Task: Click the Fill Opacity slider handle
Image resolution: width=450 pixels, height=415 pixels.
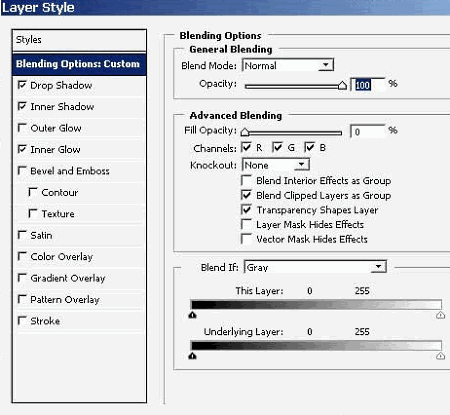Action: click(x=245, y=132)
